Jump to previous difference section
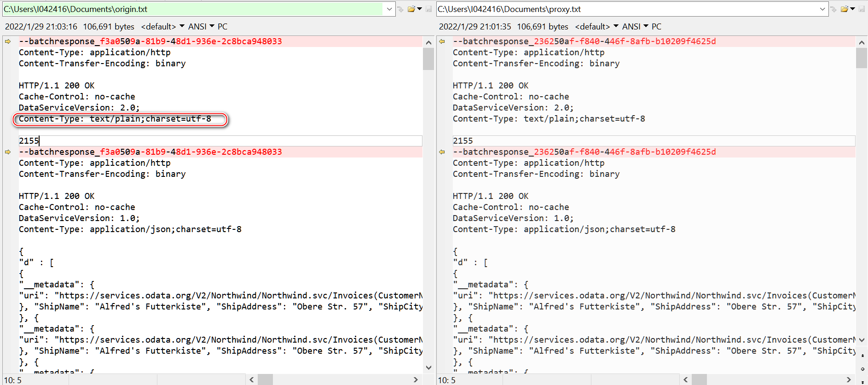868x385 pixels. pyautogui.click(x=862, y=356)
